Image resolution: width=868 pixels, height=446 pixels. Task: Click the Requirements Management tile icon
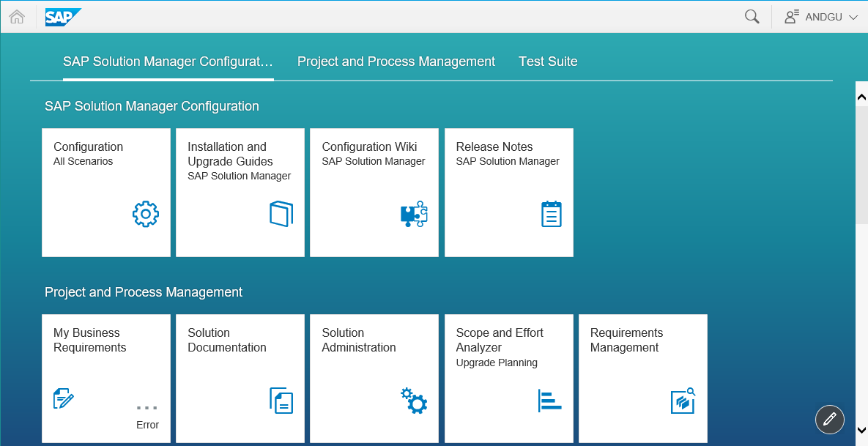pos(683,400)
